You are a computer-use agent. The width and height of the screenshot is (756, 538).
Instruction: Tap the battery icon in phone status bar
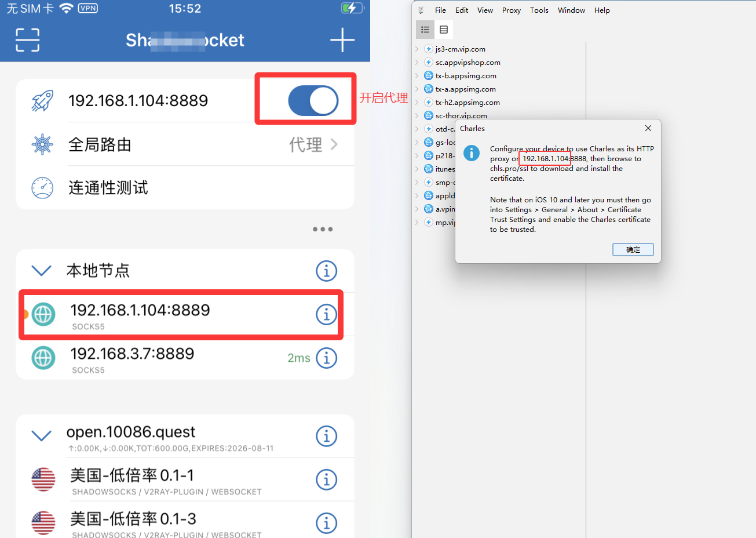click(x=353, y=8)
